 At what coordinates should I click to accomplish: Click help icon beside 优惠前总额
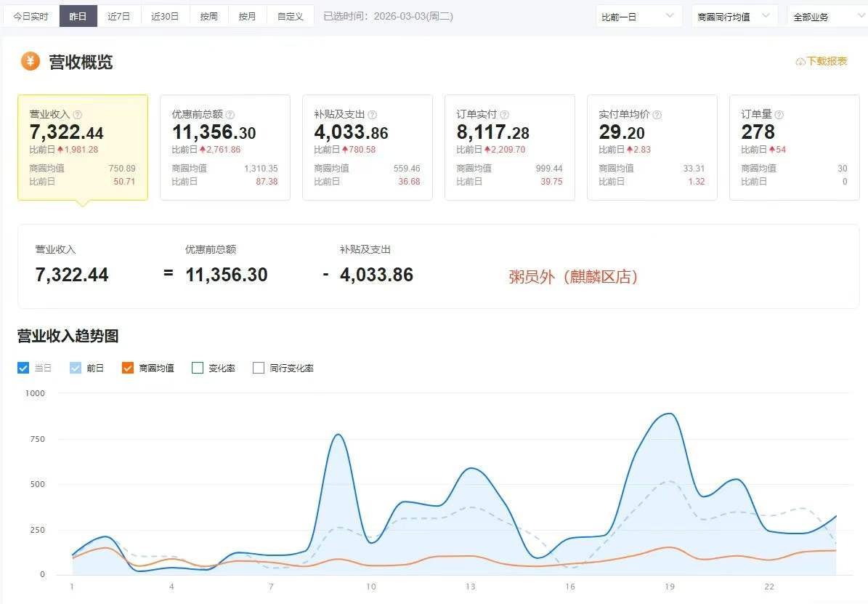click(230, 115)
